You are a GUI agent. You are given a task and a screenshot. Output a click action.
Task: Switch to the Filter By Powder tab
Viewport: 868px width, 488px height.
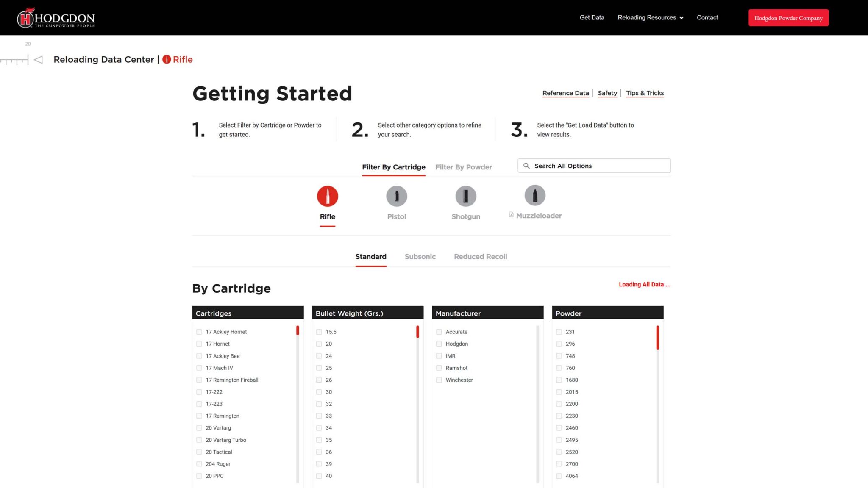[463, 167]
